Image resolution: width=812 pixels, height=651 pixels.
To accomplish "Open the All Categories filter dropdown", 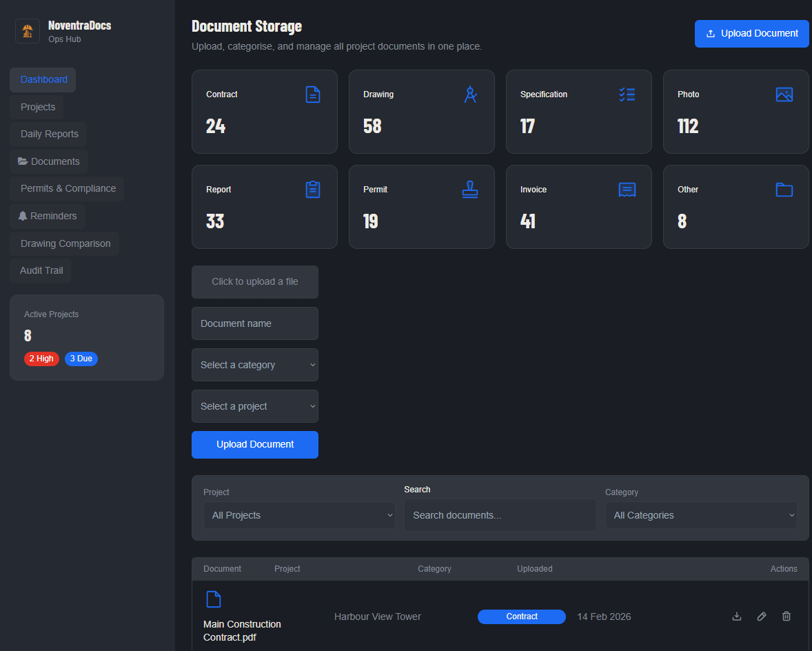I will 701,515.
